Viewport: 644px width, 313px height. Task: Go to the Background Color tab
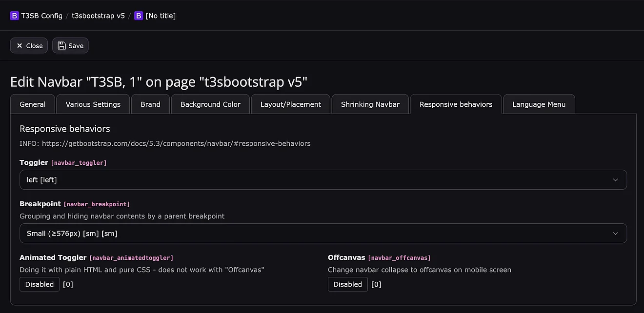tap(210, 104)
